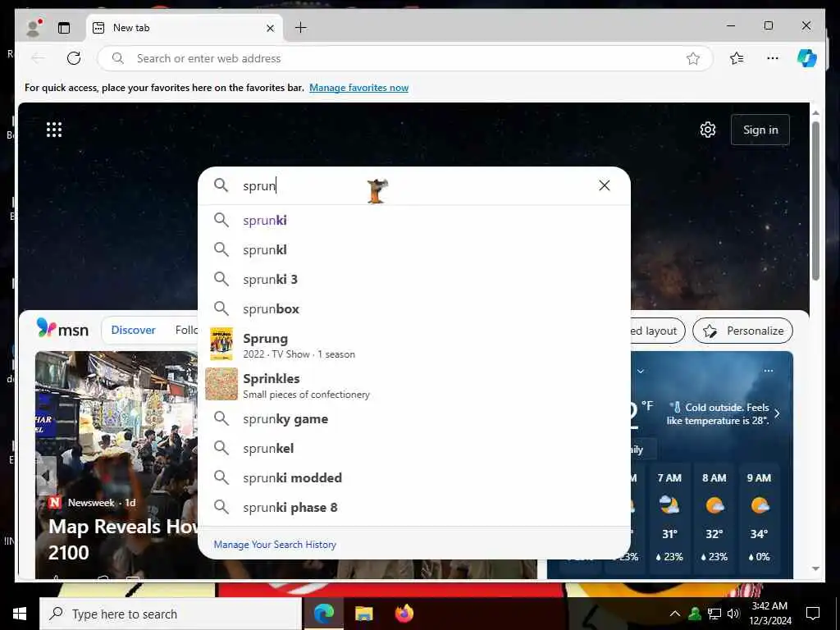The image size is (840, 630).
Task: Click the search magnifier in search box
Action: coord(221,185)
